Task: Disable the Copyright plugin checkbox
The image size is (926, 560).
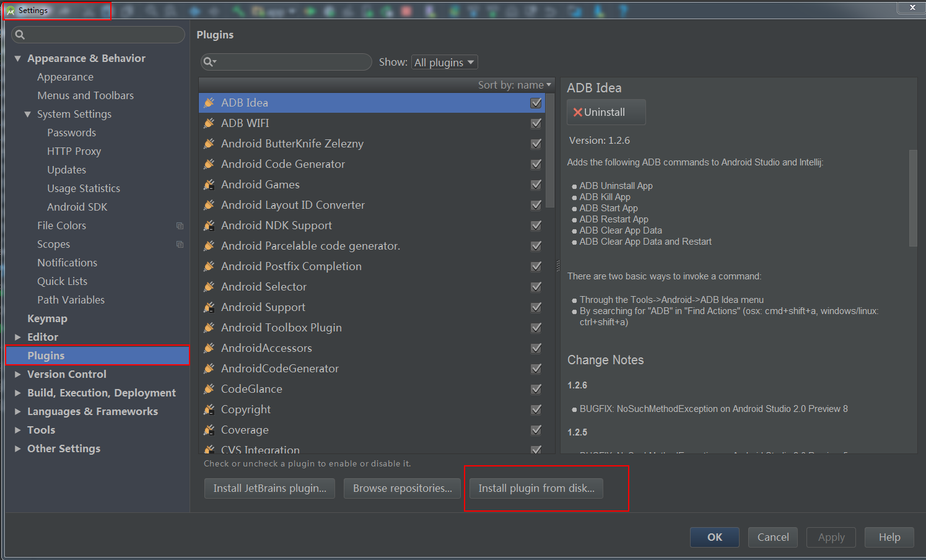Action: [536, 409]
